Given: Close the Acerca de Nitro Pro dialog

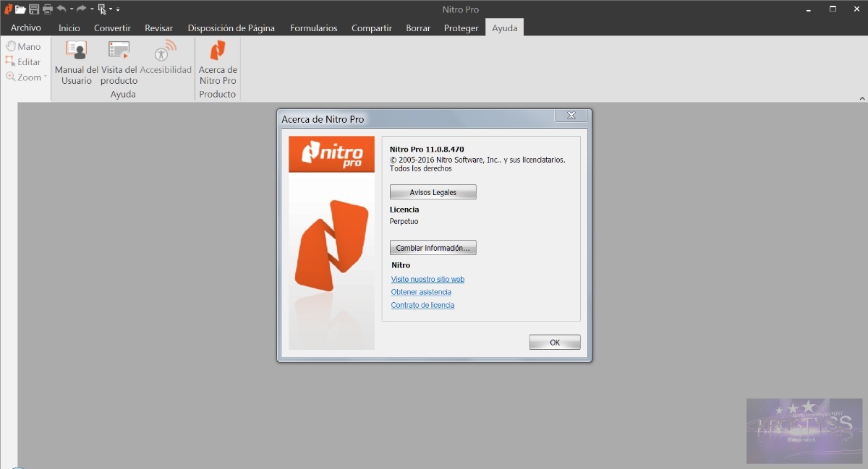Looking at the screenshot, I should 571,116.
